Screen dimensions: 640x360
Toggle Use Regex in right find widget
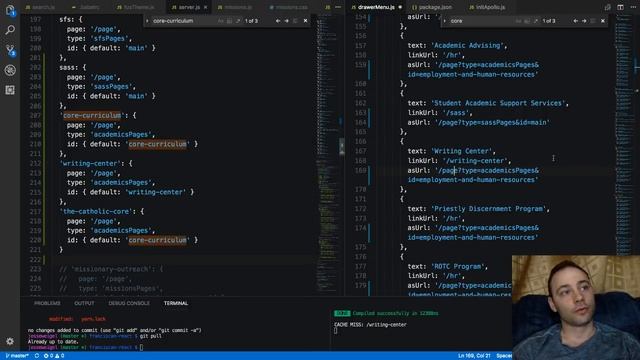tap(535, 21)
